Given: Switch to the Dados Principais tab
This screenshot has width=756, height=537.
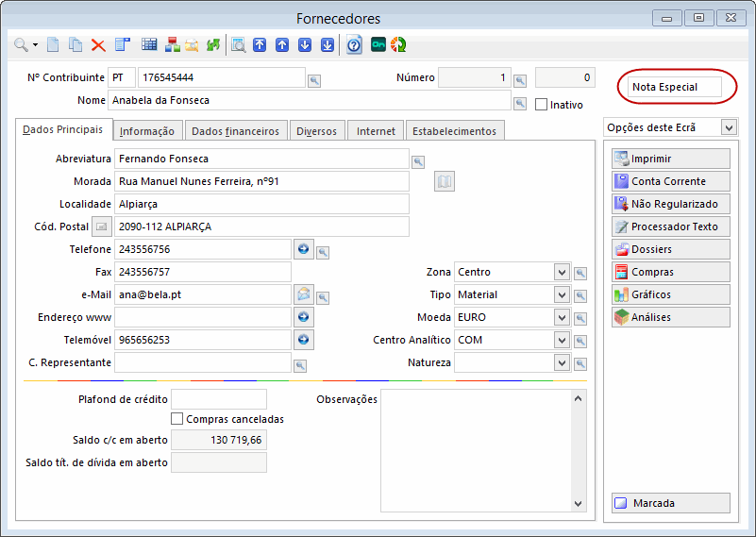Looking at the screenshot, I should (x=62, y=129).
